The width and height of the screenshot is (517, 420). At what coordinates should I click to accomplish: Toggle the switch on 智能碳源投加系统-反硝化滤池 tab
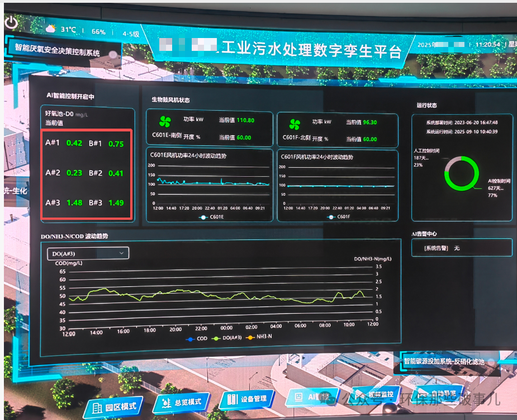click(491, 362)
